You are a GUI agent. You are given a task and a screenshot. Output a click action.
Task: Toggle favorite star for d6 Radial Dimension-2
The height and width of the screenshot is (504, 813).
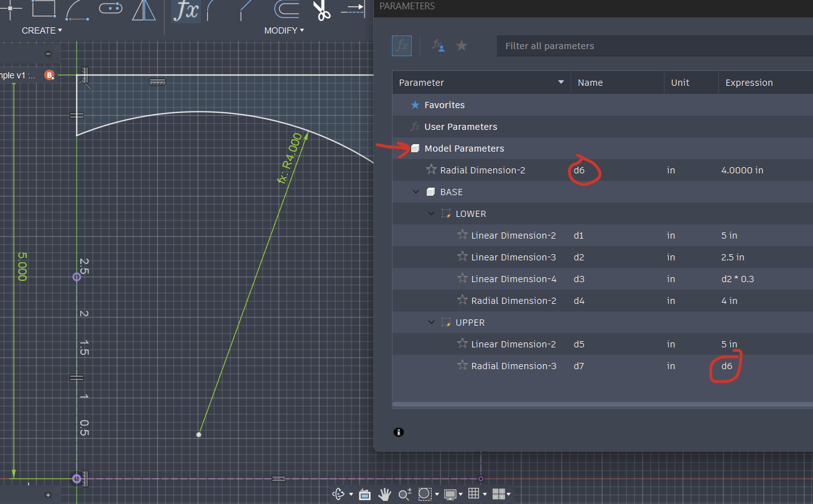pos(431,170)
